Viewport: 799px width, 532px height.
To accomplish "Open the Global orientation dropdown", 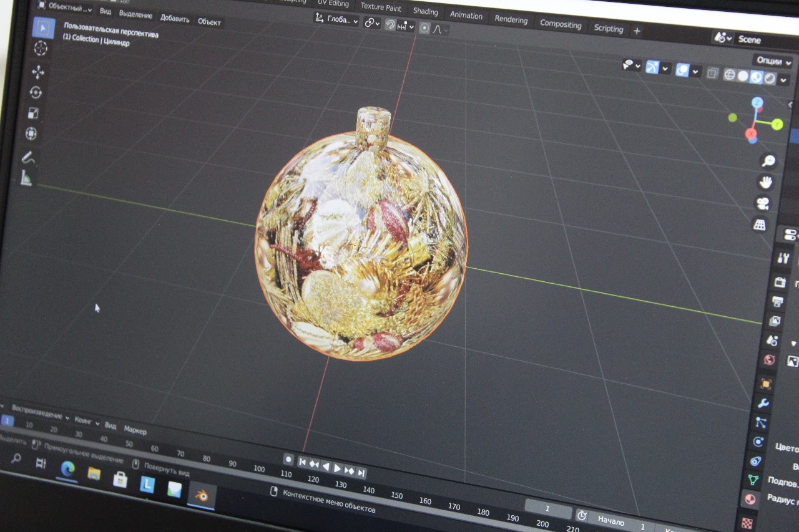I will click(x=336, y=20).
